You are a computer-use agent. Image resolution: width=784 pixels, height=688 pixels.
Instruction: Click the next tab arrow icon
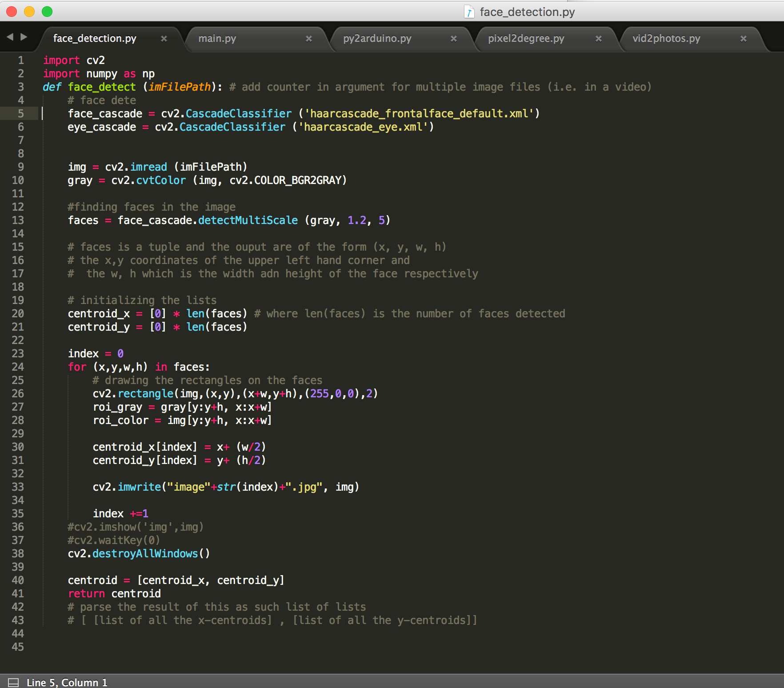[x=24, y=37]
